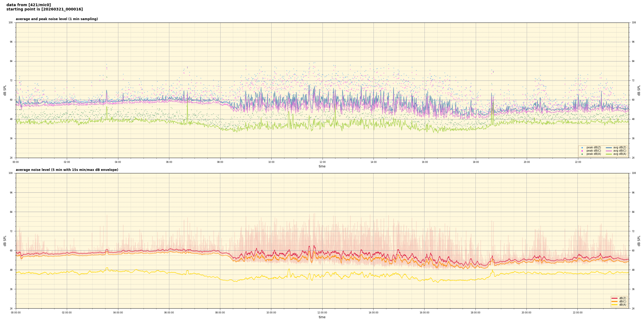The height and width of the screenshot is (322, 644).
Task: Click the 18:00:00 tick label on lower chart
Action: tap(475, 313)
